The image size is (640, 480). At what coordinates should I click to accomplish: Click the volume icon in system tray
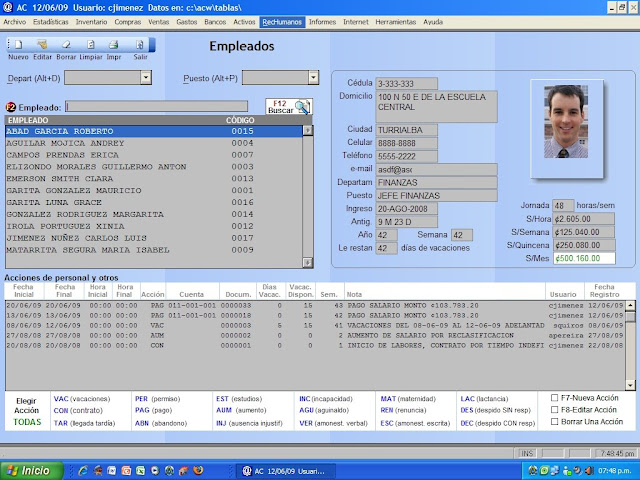(589, 471)
